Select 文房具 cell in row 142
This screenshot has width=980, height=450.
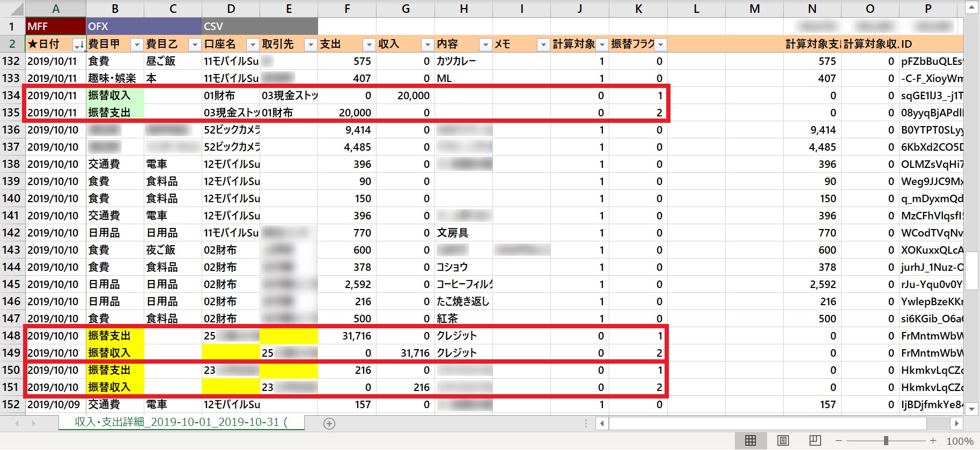point(463,233)
